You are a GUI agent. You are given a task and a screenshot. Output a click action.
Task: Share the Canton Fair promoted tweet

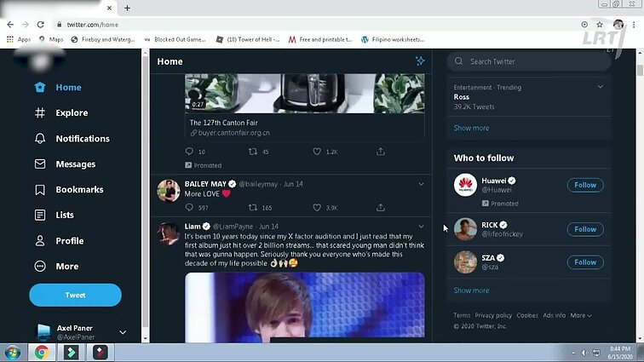(x=381, y=152)
